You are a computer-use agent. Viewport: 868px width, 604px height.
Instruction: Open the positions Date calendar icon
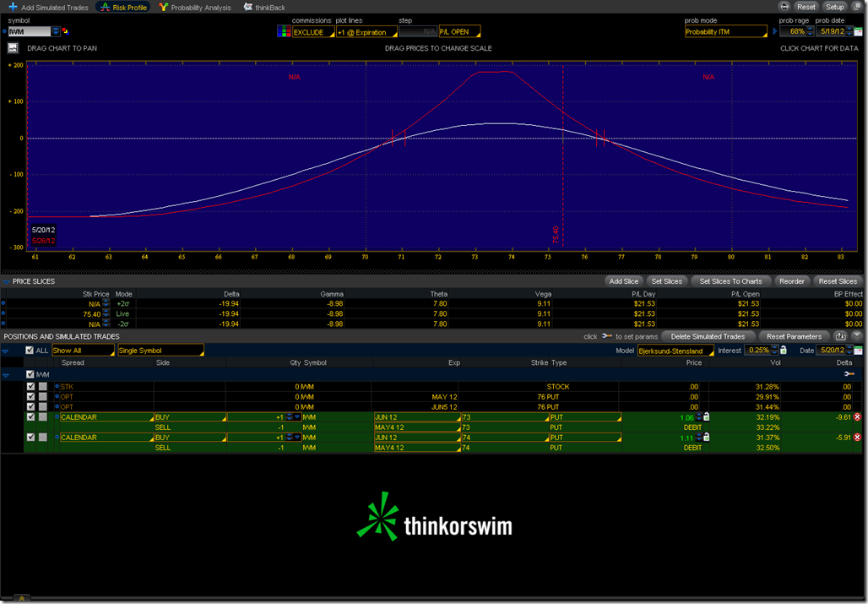point(858,350)
